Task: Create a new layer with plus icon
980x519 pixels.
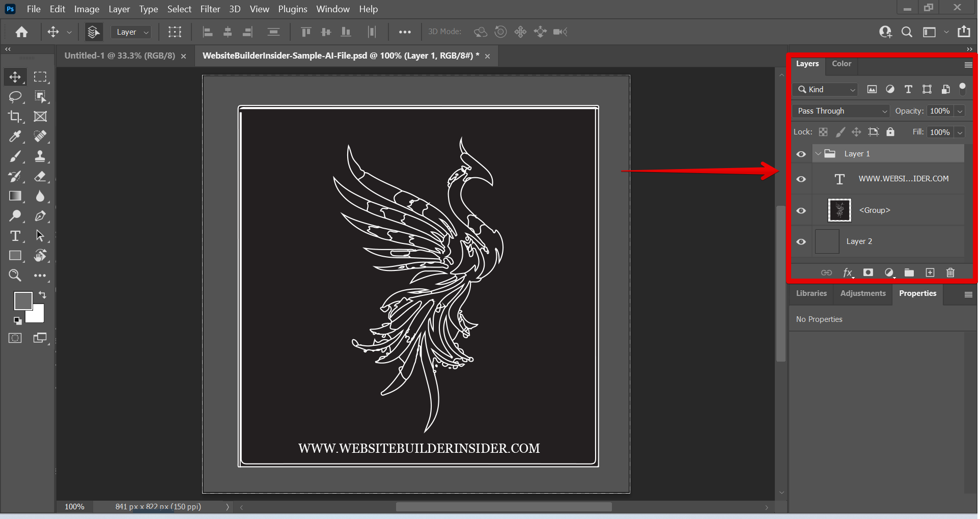Action: [930, 273]
